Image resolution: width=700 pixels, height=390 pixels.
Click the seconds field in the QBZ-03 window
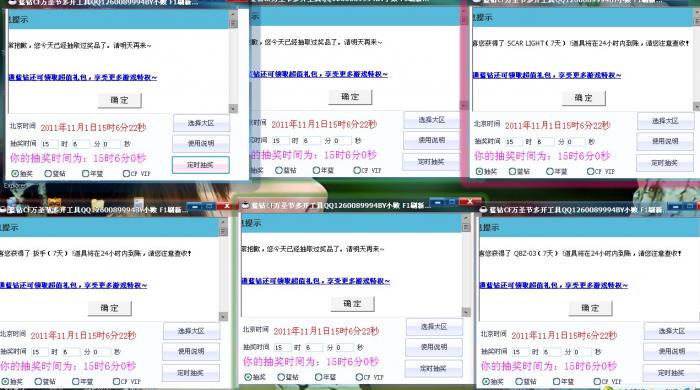pyautogui.click(x=583, y=352)
